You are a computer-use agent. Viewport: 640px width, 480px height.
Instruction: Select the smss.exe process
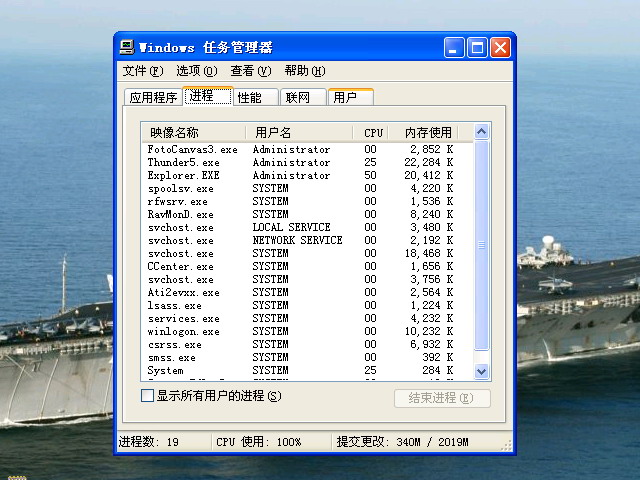[308, 358]
